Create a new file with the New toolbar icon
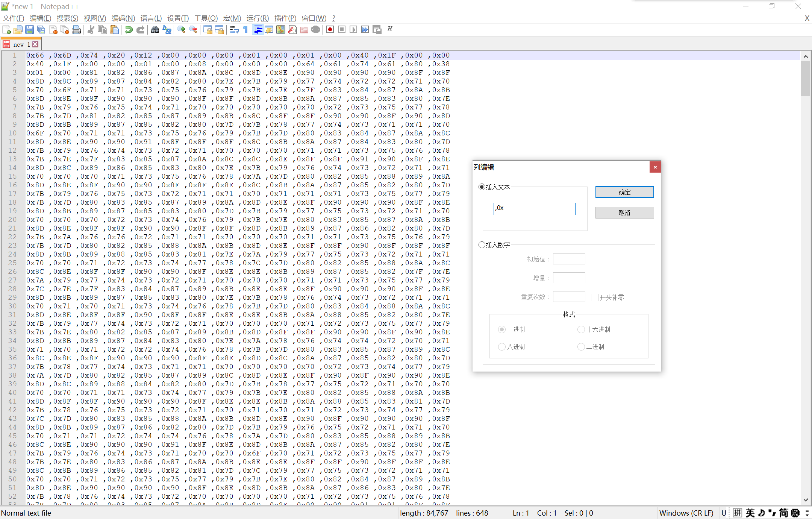Screen dimensions: 812x519 tap(6, 30)
